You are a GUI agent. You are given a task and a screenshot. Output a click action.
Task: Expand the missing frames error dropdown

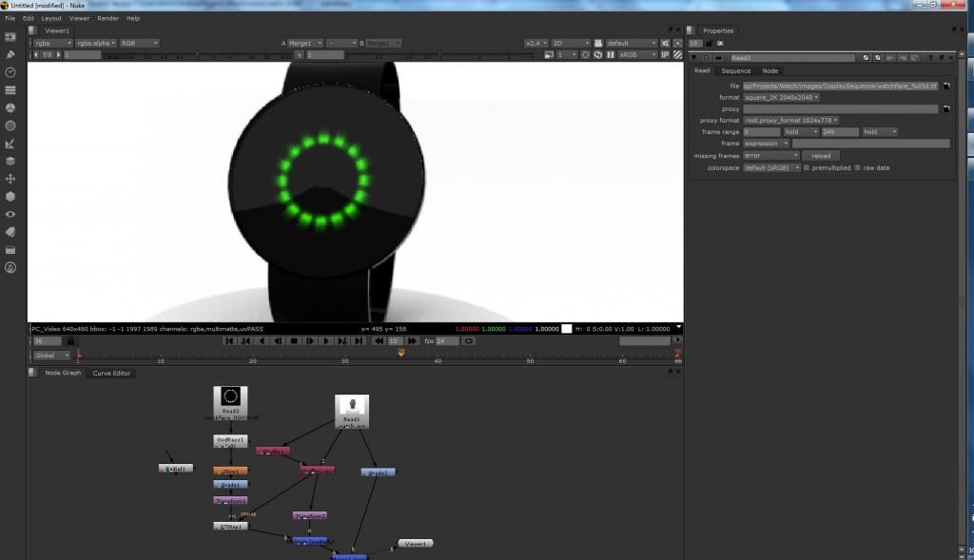click(771, 156)
